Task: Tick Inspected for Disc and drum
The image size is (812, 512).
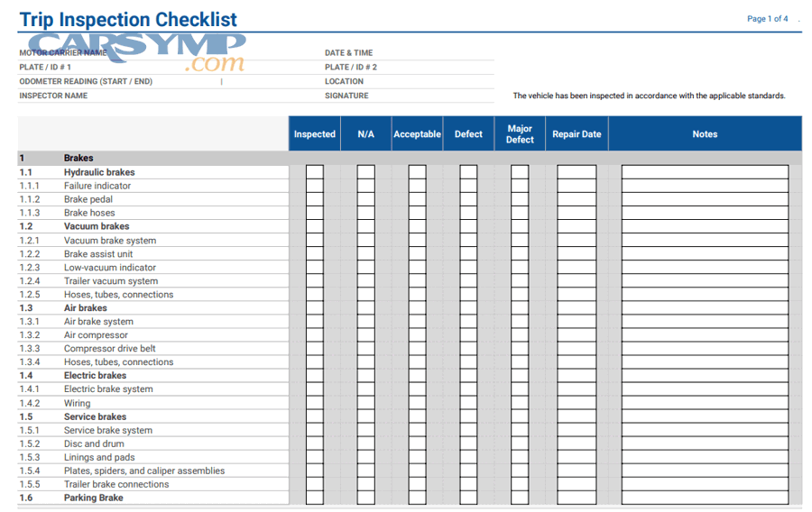Action: click(x=314, y=443)
